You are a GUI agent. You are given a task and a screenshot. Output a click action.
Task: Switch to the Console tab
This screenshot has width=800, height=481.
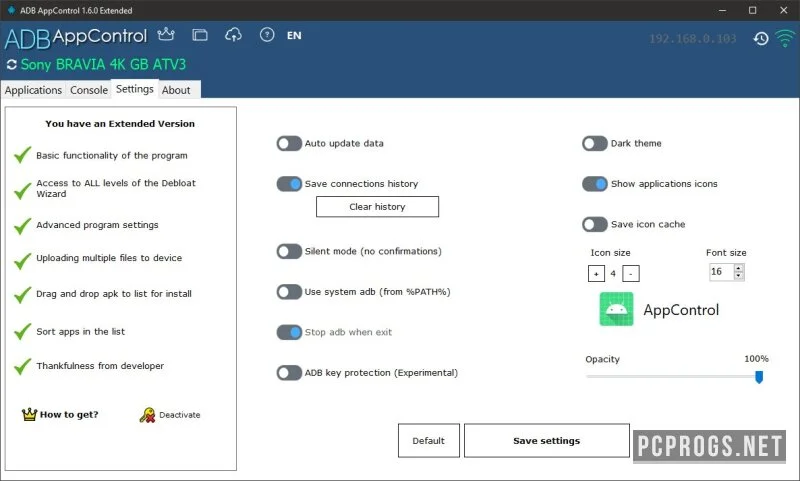click(89, 90)
